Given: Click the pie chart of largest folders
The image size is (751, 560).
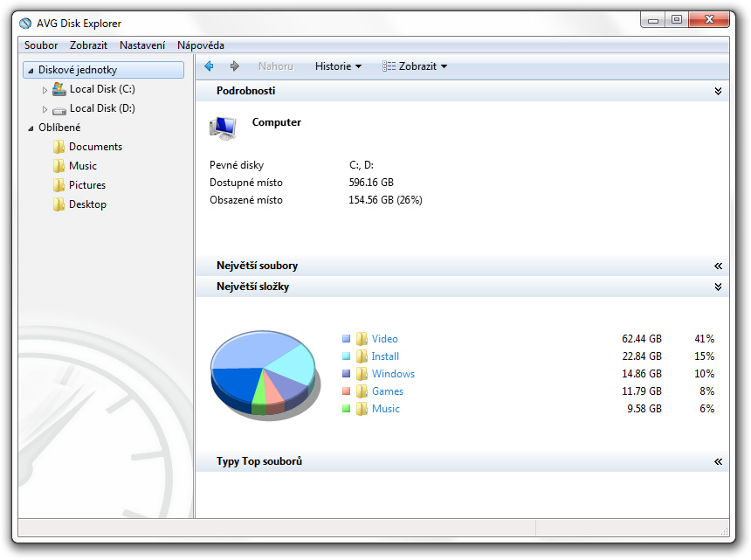Looking at the screenshot, I should (265, 375).
